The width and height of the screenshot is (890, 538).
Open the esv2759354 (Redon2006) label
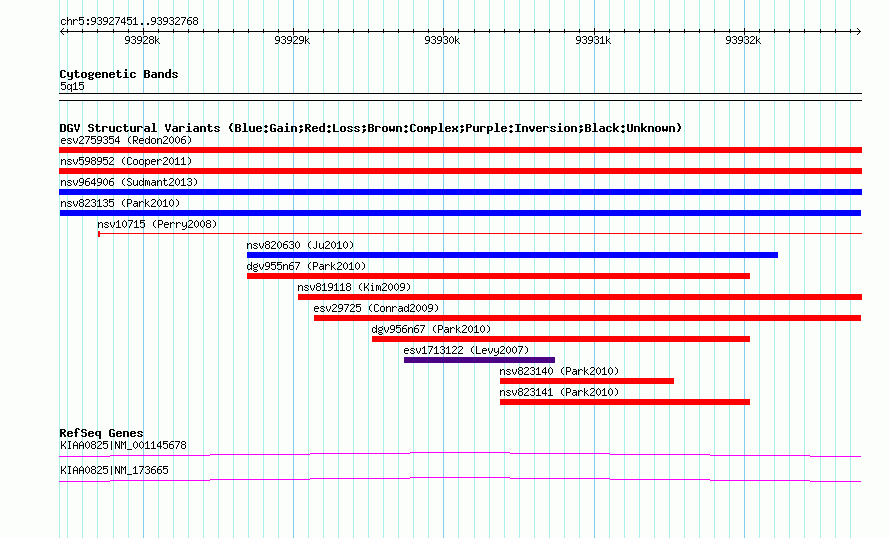(126, 140)
